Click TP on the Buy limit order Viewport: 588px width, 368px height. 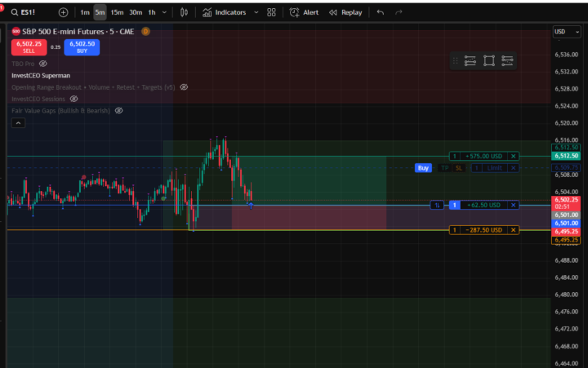tap(445, 168)
